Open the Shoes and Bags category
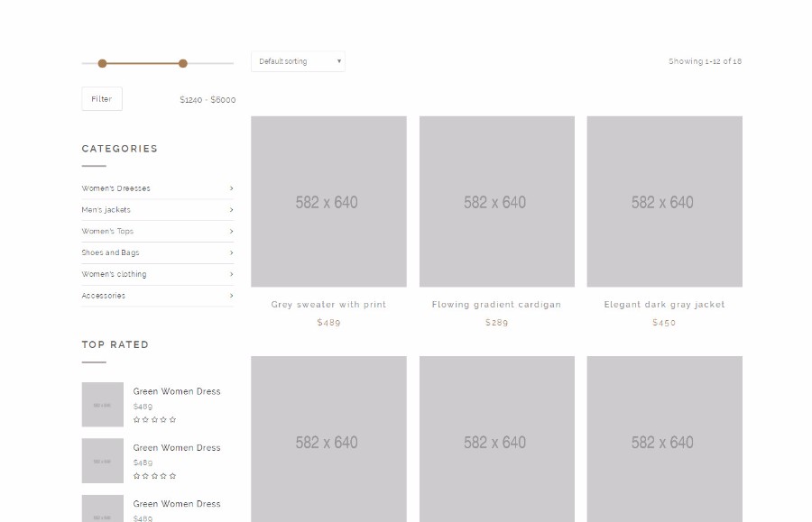812x522 pixels. point(110,252)
